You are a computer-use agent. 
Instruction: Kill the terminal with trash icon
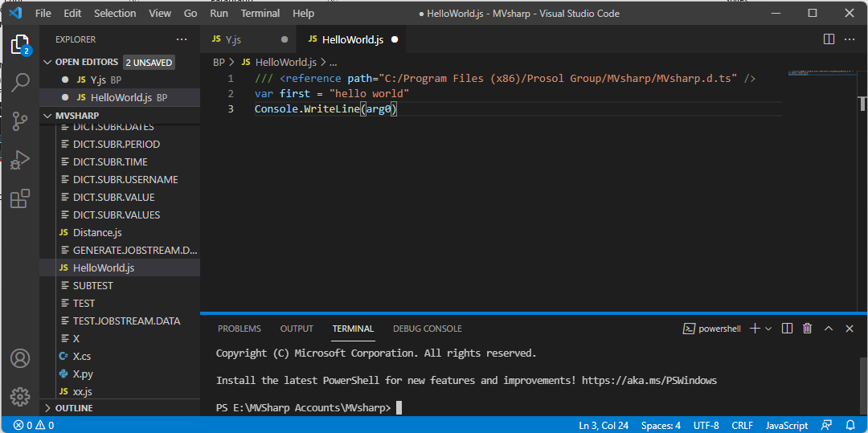point(807,329)
